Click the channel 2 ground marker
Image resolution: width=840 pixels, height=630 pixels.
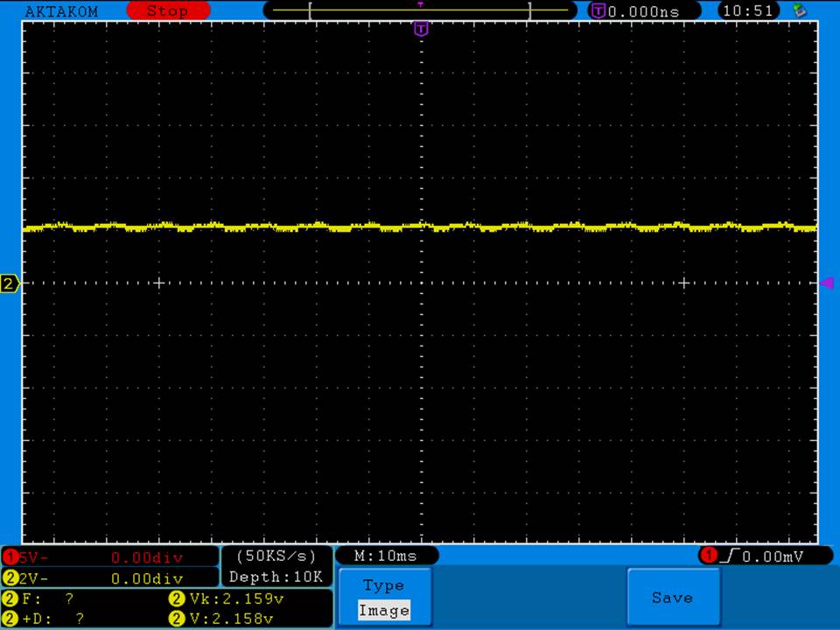point(10,283)
